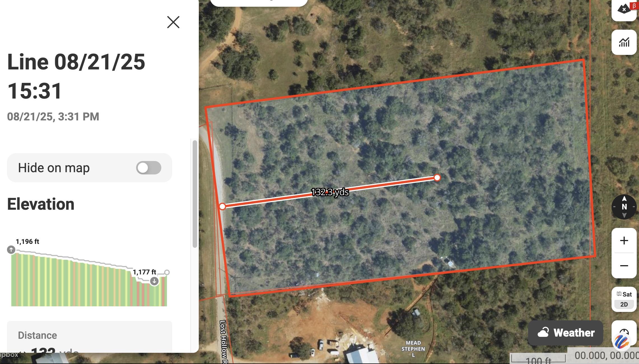Switch the Sat basemap layer selector
Image resolution: width=639 pixels, height=364 pixels.
pos(624,294)
